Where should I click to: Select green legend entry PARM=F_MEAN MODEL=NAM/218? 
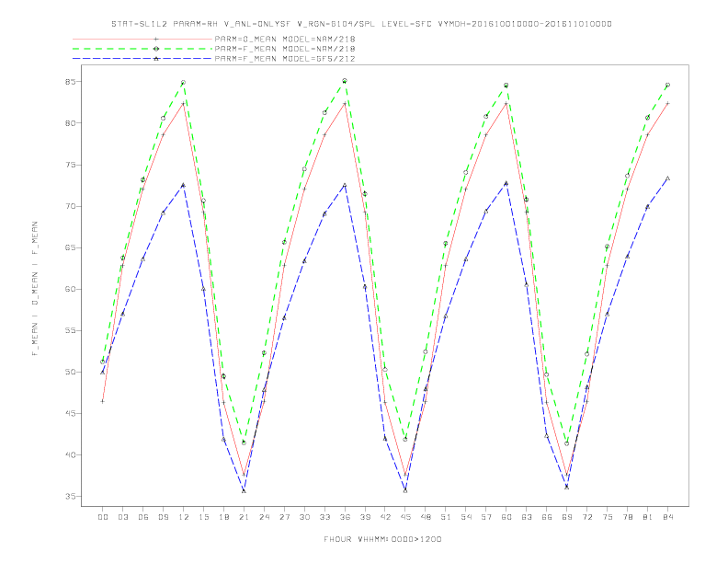click(x=285, y=49)
